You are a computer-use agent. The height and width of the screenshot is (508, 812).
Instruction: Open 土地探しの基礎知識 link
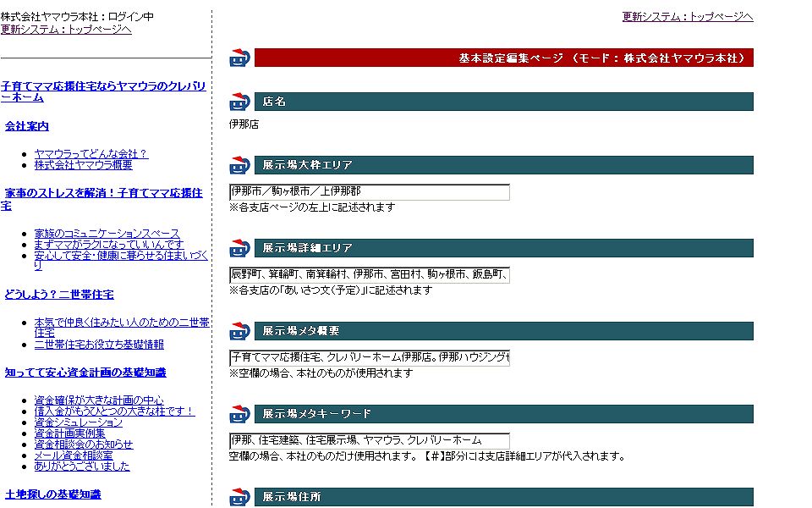tap(52, 494)
